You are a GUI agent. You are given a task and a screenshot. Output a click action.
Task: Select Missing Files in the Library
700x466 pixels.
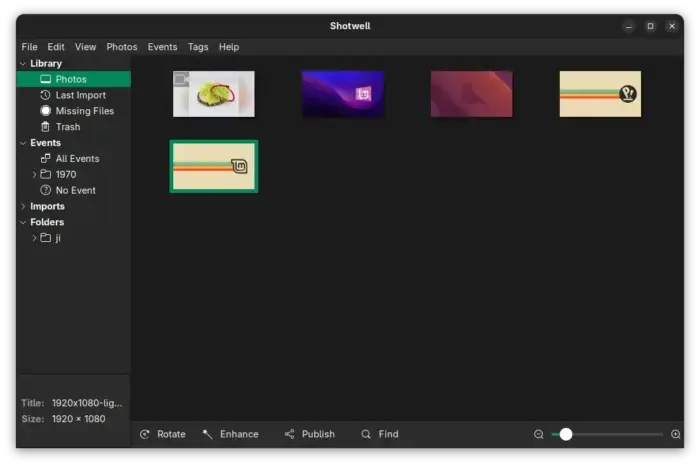click(84, 111)
